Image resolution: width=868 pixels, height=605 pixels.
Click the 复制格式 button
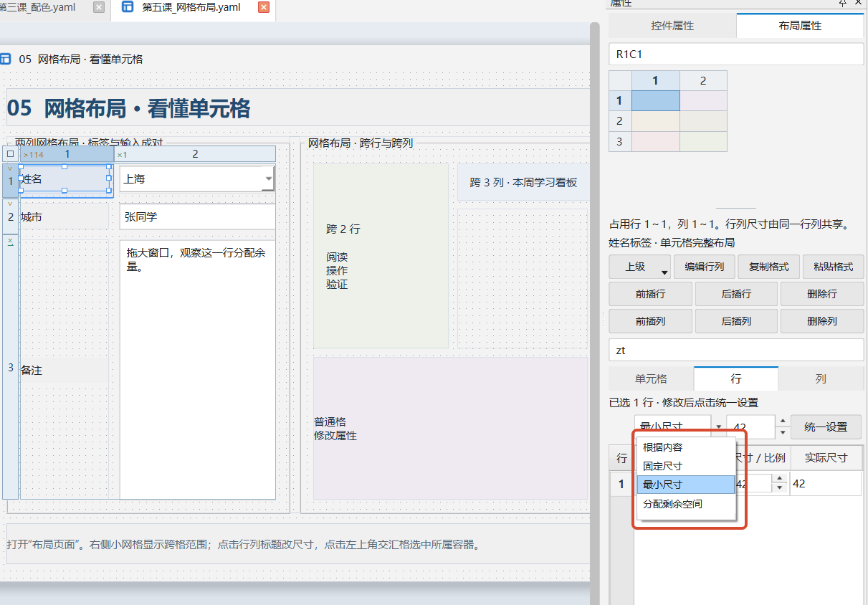(x=768, y=267)
